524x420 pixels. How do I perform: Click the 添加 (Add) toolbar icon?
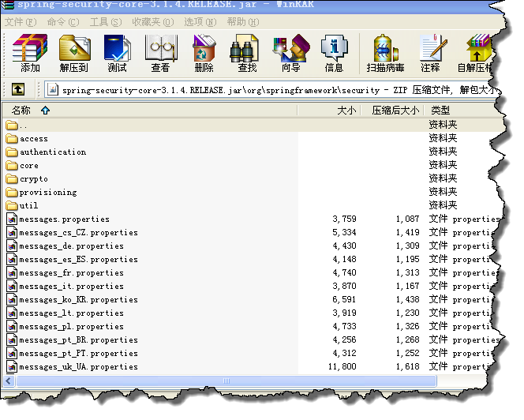point(30,54)
